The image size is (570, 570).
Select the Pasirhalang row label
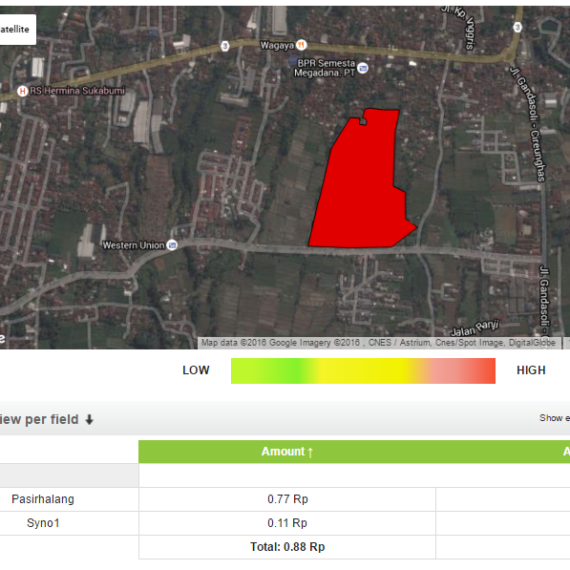(x=43, y=499)
